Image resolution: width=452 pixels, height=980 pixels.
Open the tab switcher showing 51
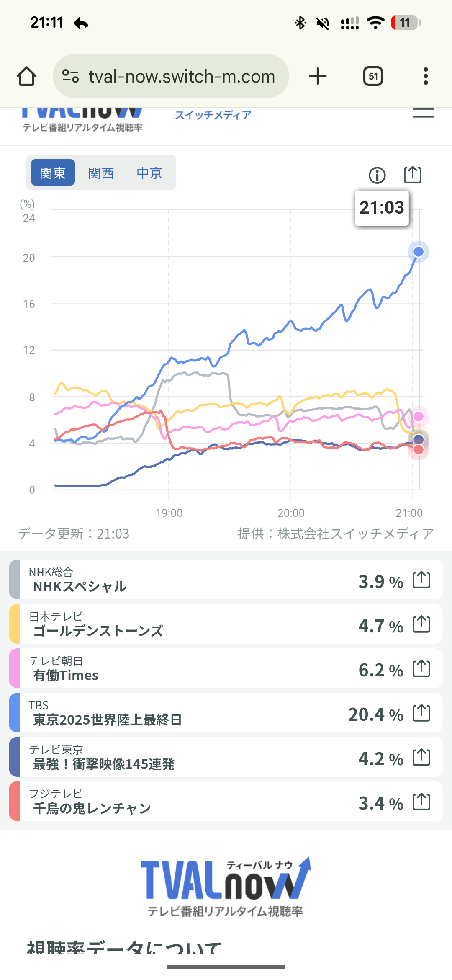pyautogui.click(x=373, y=76)
